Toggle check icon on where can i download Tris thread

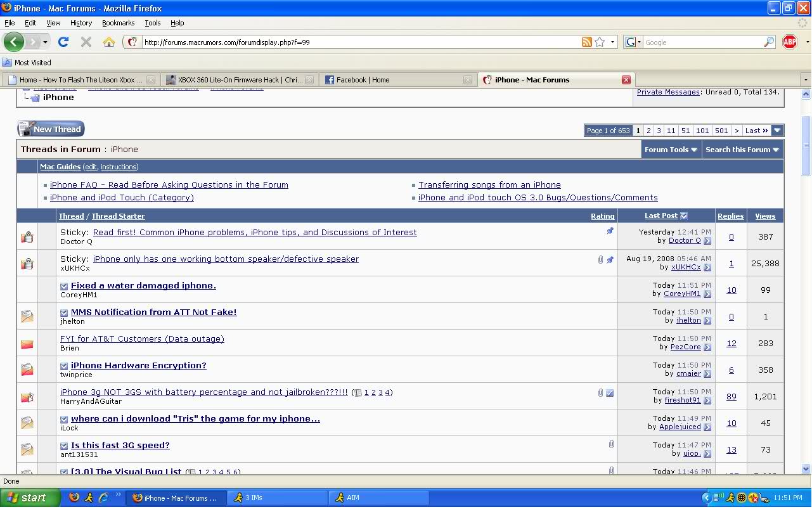pyautogui.click(x=64, y=420)
